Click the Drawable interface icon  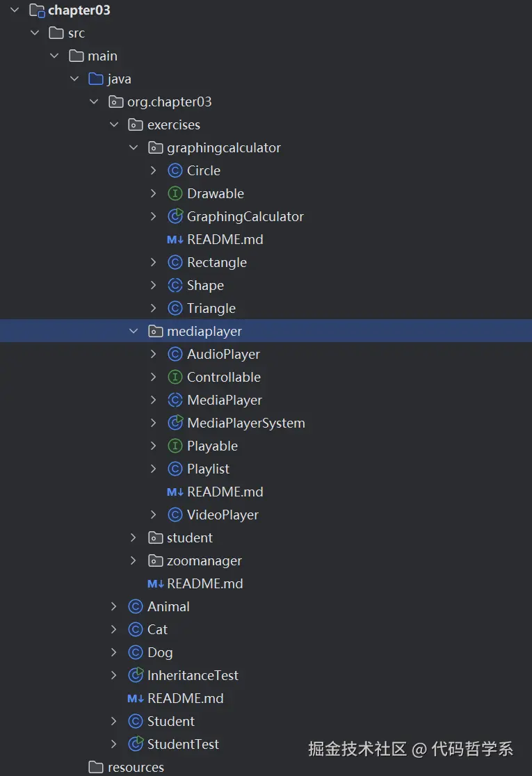pyautogui.click(x=175, y=193)
